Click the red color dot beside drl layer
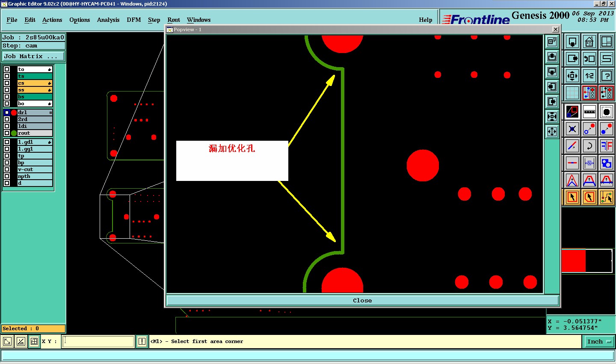Image resolution: width=616 pixels, height=364 pixels. (x=14, y=112)
